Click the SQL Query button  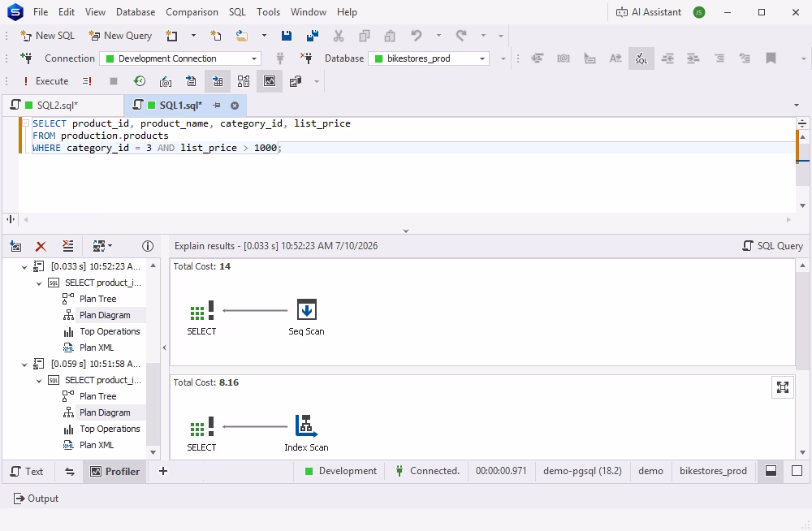(773, 246)
